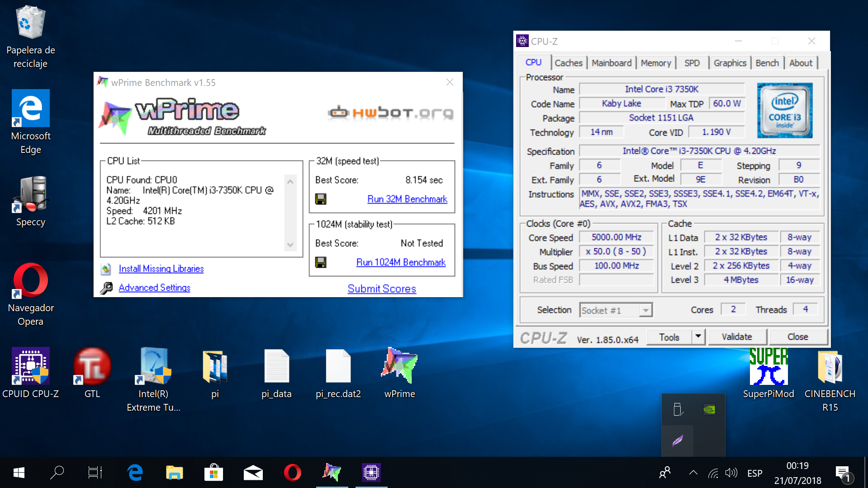Open the About tab in CPU-Z

[x=801, y=63]
